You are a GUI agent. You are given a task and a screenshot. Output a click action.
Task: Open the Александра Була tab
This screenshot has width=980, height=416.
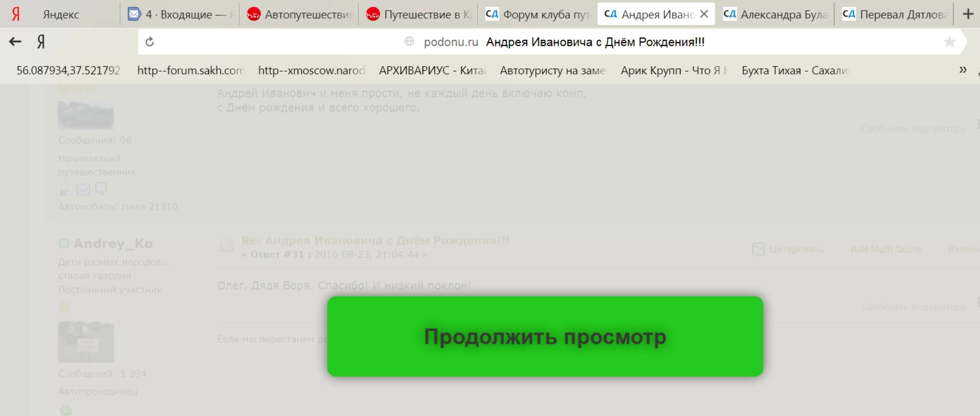pyautogui.click(x=776, y=14)
